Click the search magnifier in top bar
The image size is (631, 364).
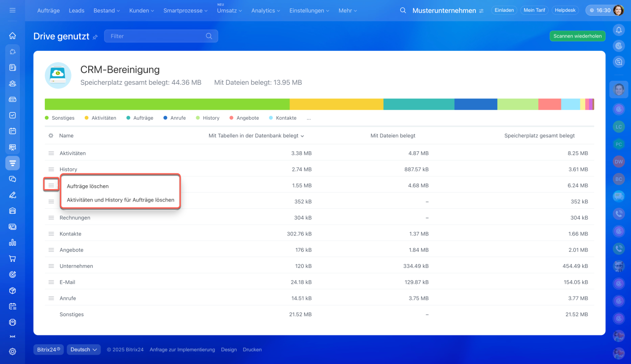tap(403, 10)
